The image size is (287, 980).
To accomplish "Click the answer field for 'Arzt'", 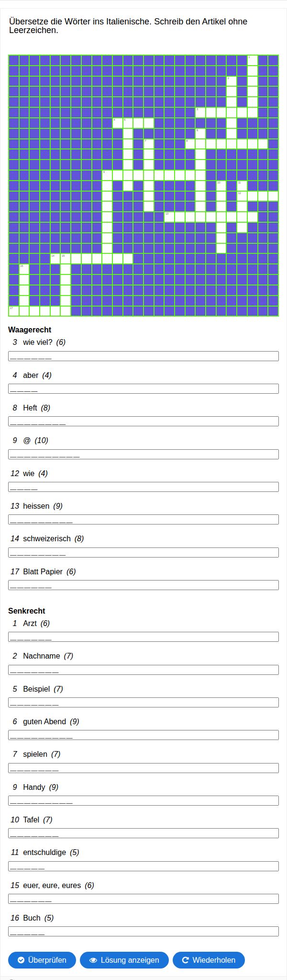I will pyautogui.click(x=143, y=637).
